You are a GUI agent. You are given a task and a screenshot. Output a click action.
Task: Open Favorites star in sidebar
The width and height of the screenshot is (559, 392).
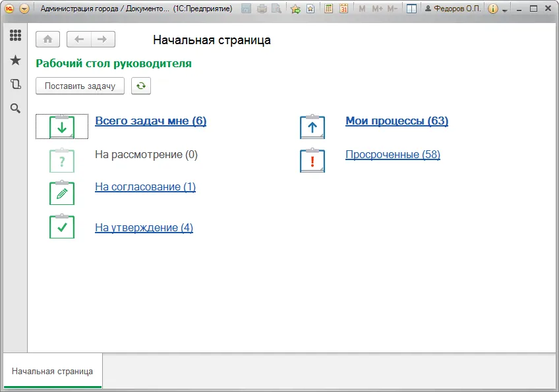(15, 60)
